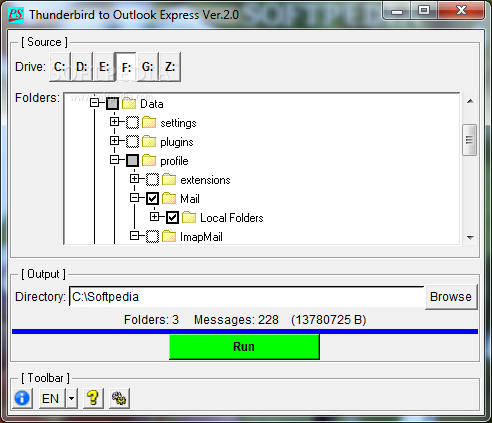Click the 'Messages: 228' status text
This screenshot has width=492, height=423.
[x=236, y=320]
